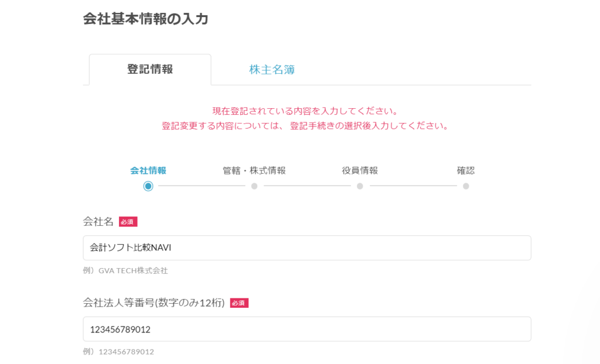The height and width of the screenshot is (364, 600).
Task: Click the 必須 badge next to 会社名
Action: 128,222
